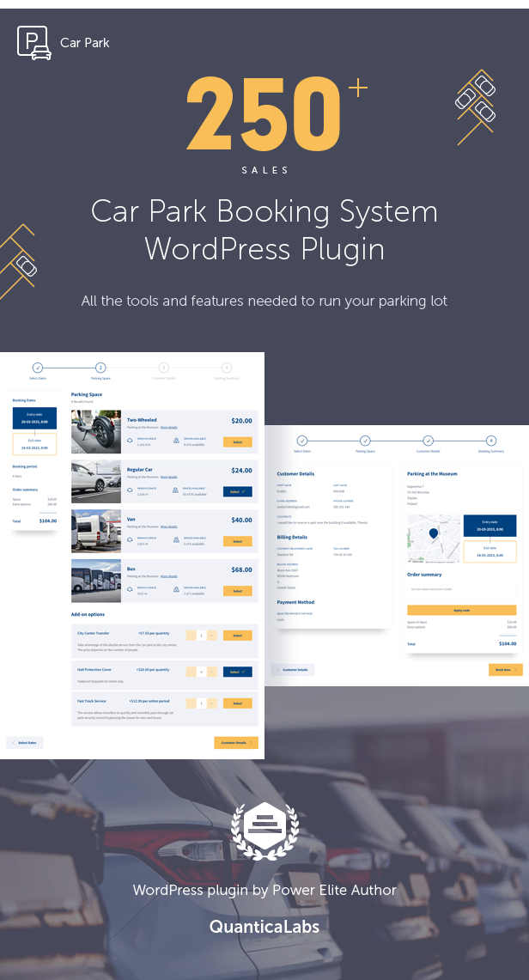Screen dimensions: 529x980
Task: Click Booking Summary step 4 in right panel
Action: [x=491, y=441]
